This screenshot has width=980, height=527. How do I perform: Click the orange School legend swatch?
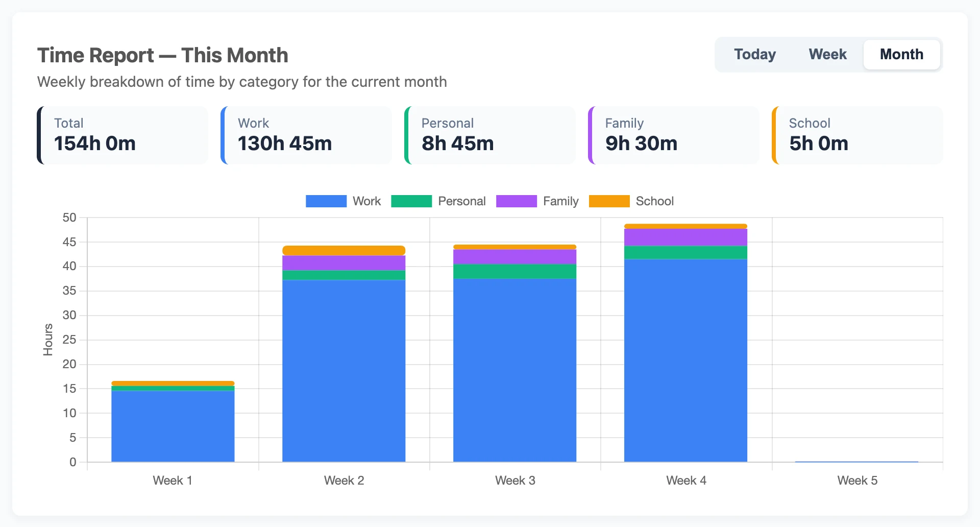(x=609, y=201)
